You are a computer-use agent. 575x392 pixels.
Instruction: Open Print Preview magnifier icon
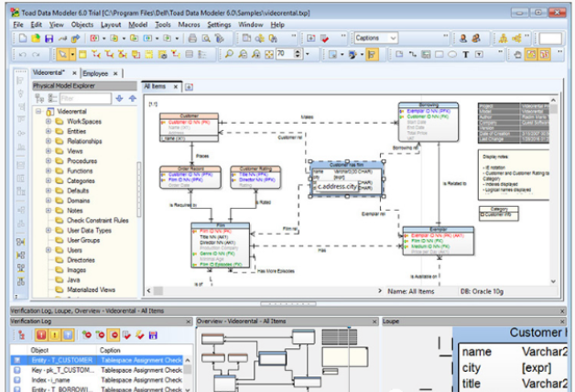tap(206, 38)
